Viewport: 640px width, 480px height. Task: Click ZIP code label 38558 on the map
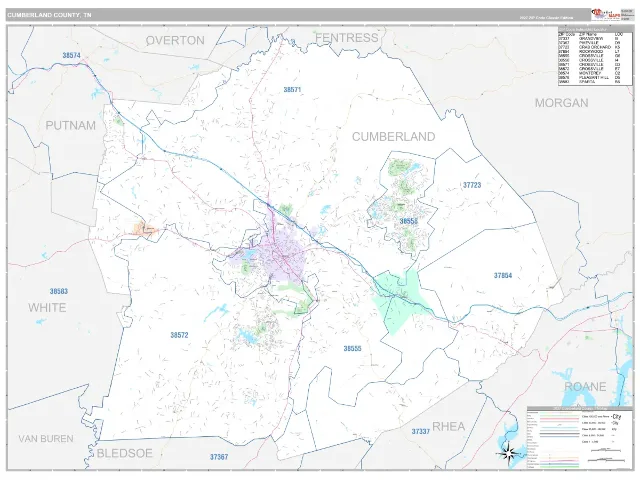coord(408,221)
